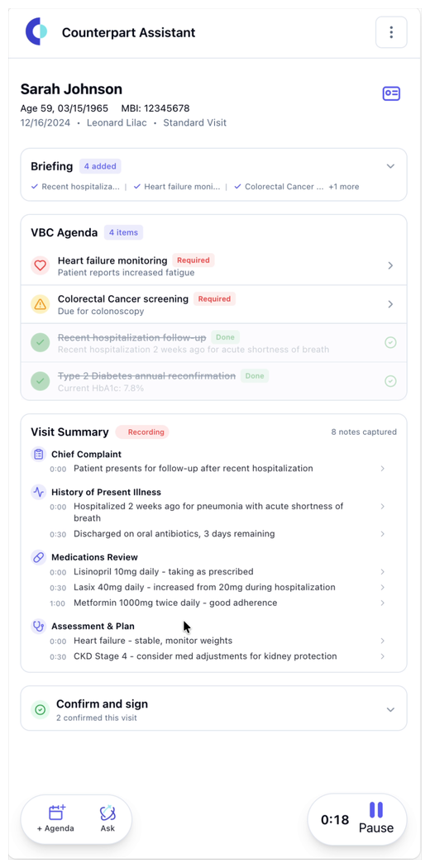Pause the visit recording
Viewport: 430px width, 868px height.
click(x=376, y=819)
